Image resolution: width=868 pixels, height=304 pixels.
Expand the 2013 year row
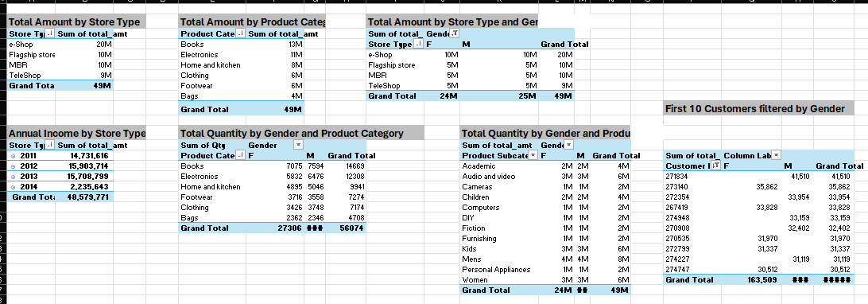click(14, 177)
